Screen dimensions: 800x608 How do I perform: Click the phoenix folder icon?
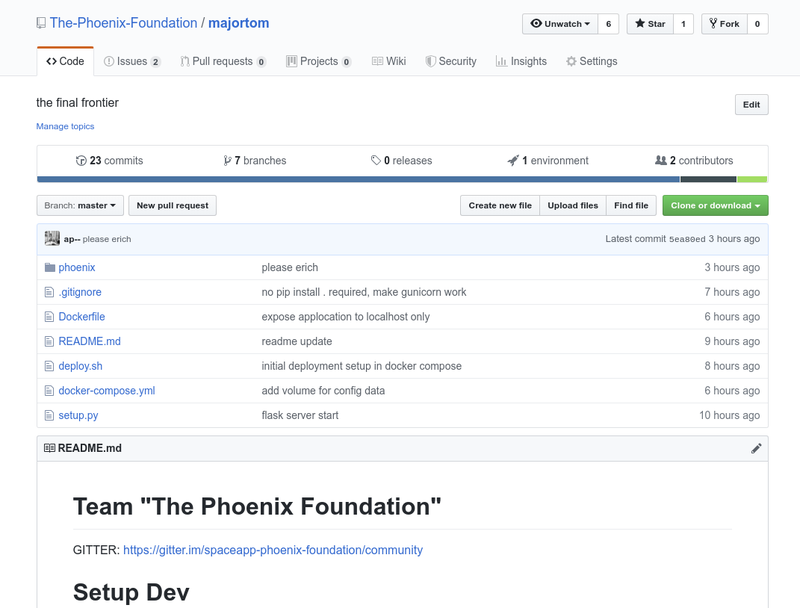49,268
